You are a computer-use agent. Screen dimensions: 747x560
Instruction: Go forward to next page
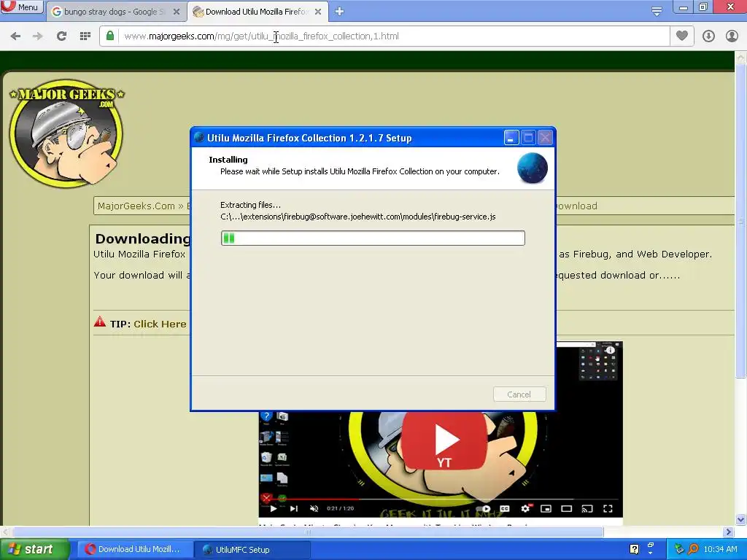point(38,36)
